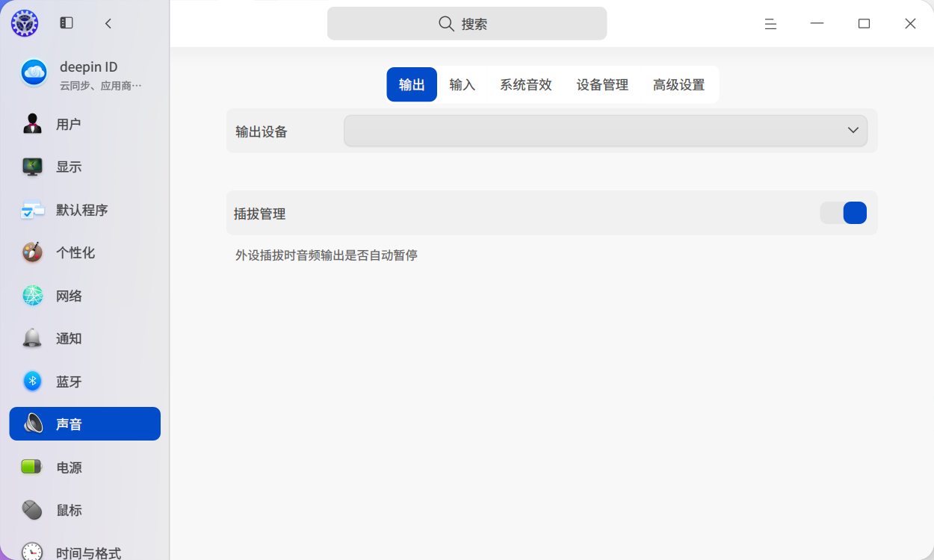Click the 搜索 search field
This screenshot has width=934, height=560.
click(x=467, y=24)
